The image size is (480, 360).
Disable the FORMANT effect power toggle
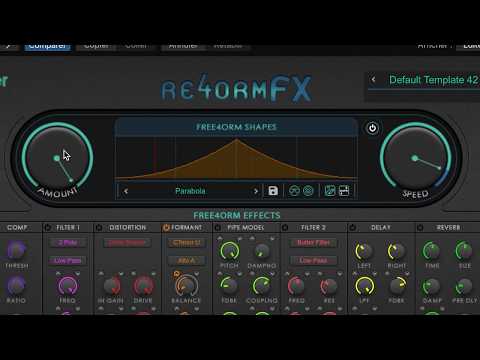[x=166, y=228]
